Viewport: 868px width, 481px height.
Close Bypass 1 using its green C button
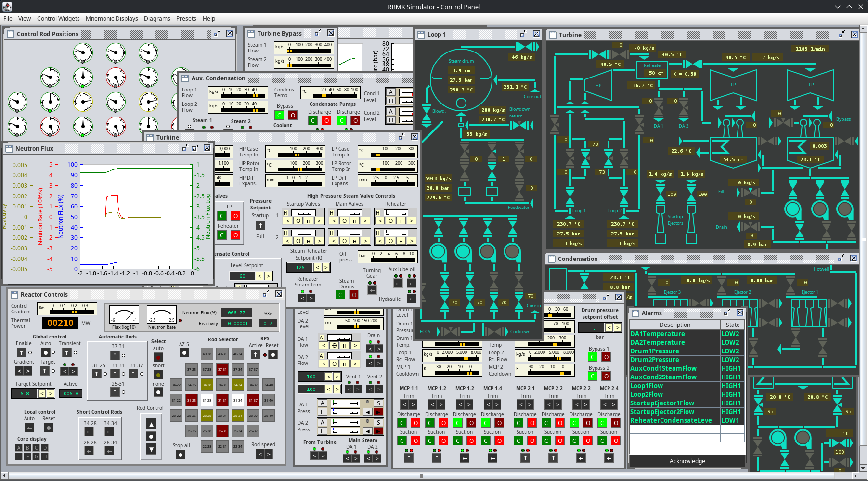[593, 357]
